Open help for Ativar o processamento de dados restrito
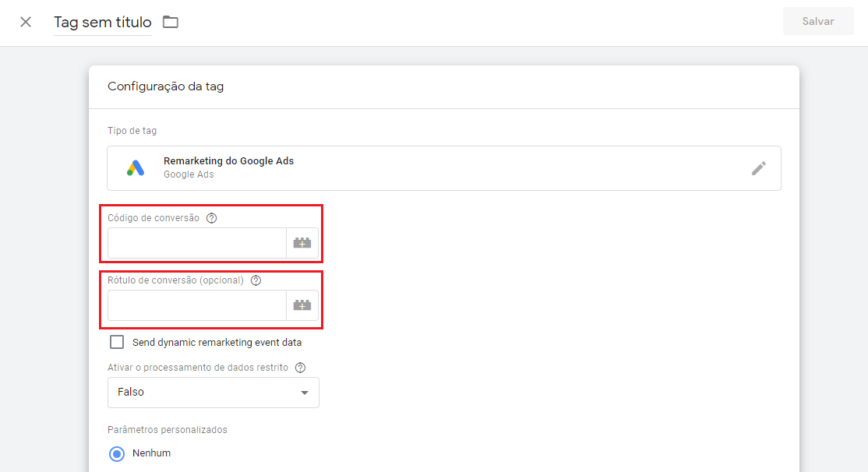This screenshot has height=472, width=868. coord(301,367)
